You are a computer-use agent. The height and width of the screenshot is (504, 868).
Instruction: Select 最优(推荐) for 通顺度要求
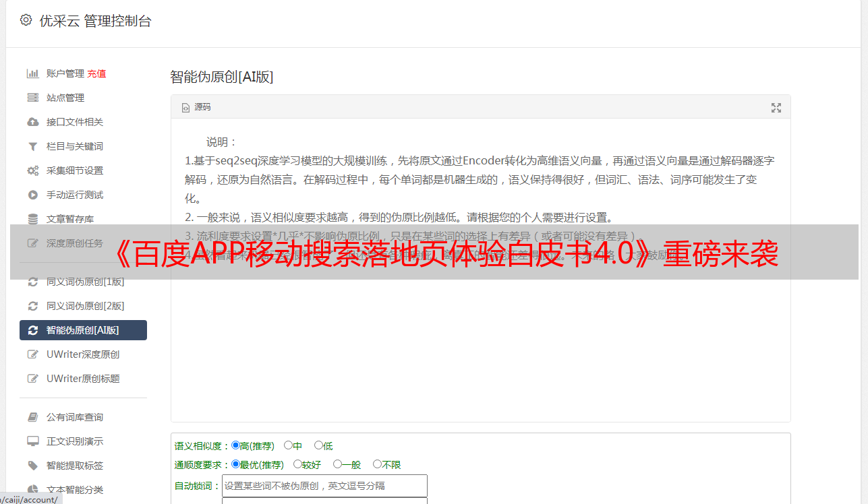[235, 464]
